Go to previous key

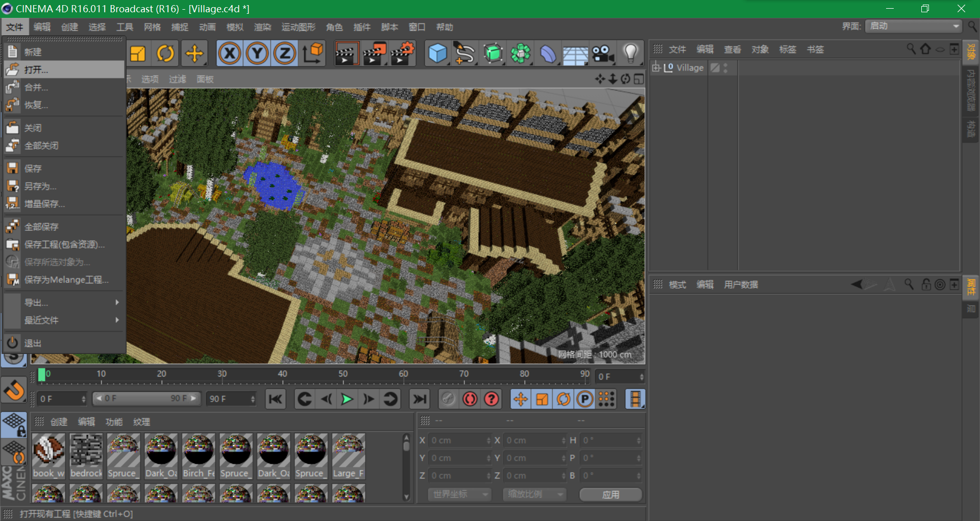304,399
